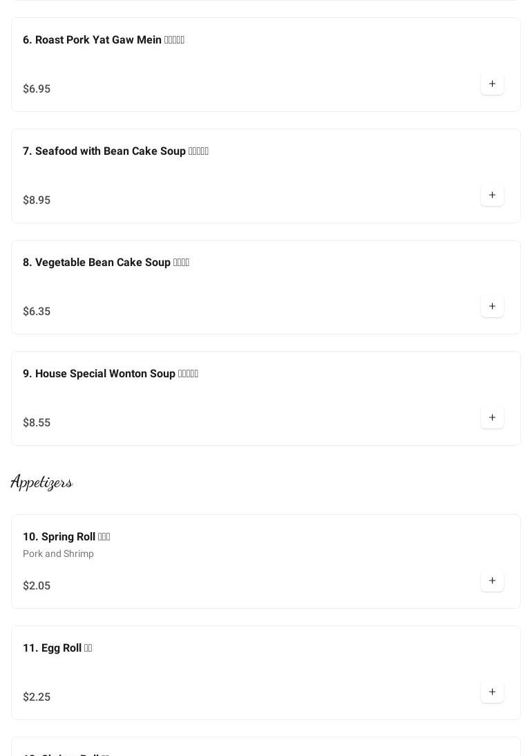
Task: Add Roast Pork Yat Gaw Mein to cart
Action: [492, 84]
